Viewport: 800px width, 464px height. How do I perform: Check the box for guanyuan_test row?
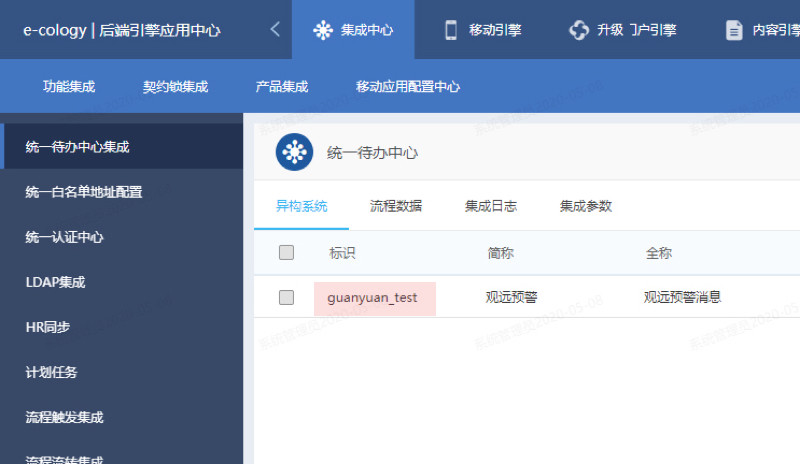point(287,297)
